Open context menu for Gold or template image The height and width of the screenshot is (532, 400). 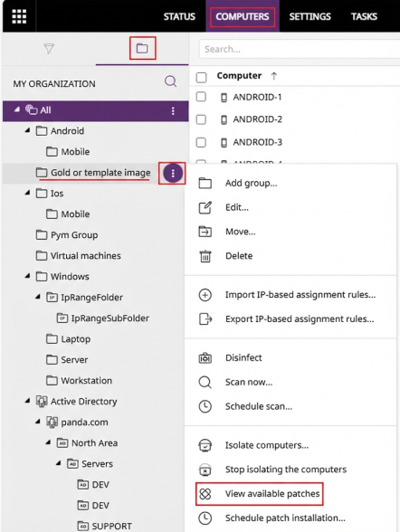173,173
